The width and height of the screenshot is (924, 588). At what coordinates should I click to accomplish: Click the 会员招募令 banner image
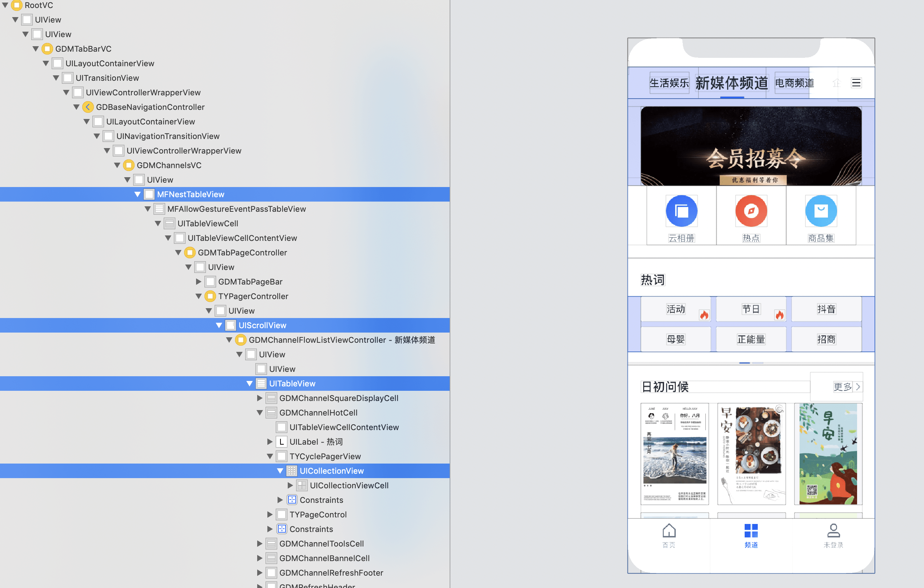(x=750, y=146)
